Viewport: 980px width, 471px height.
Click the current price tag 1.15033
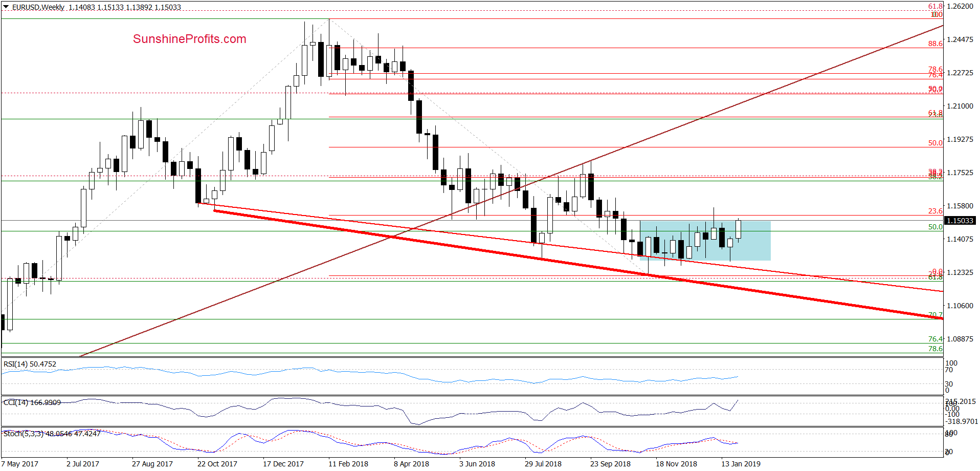tap(960, 221)
